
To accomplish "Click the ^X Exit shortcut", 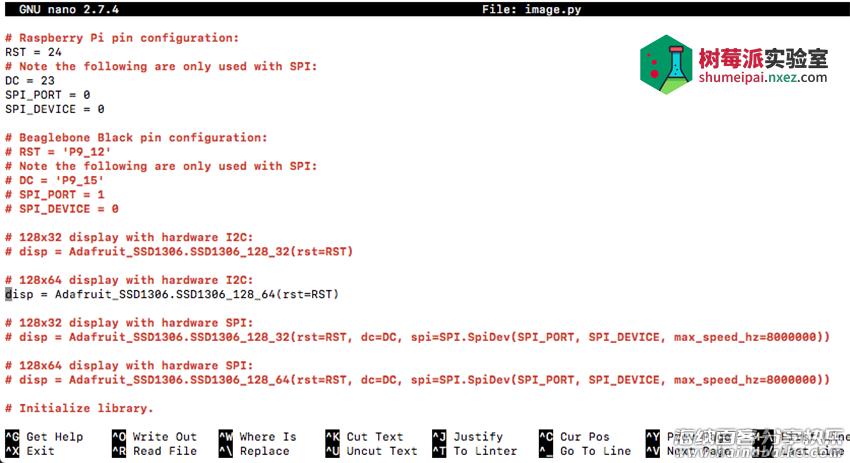I will coord(30,451).
